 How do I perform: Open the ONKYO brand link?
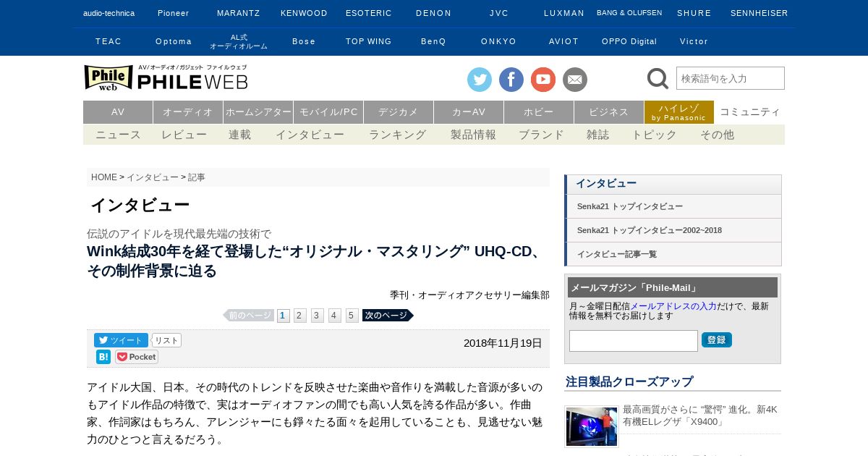(499, 41)
